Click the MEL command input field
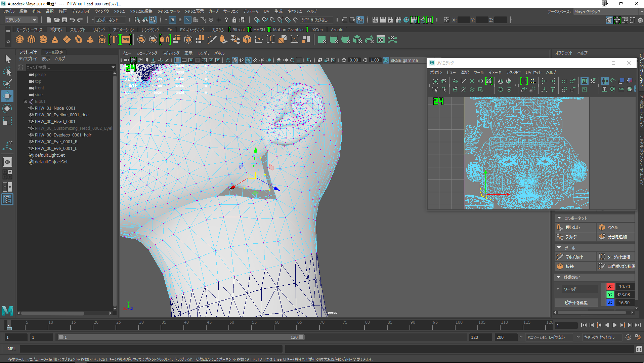 tap(151, 349)
